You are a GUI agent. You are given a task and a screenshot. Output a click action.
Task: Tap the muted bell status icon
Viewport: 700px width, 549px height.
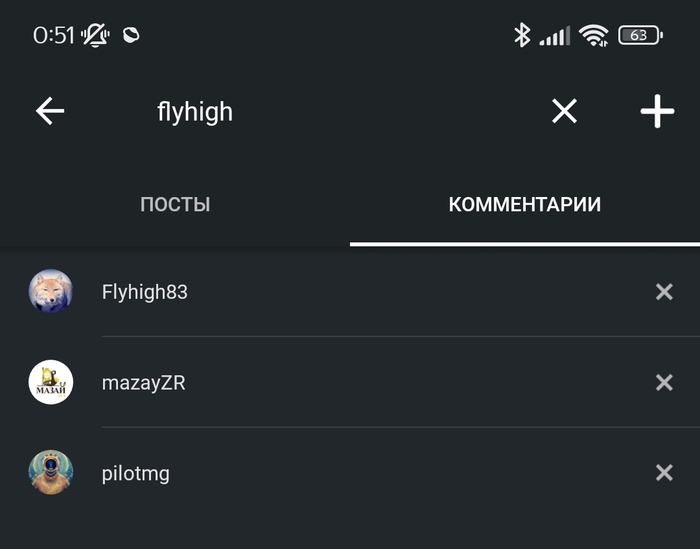point(96,35)
